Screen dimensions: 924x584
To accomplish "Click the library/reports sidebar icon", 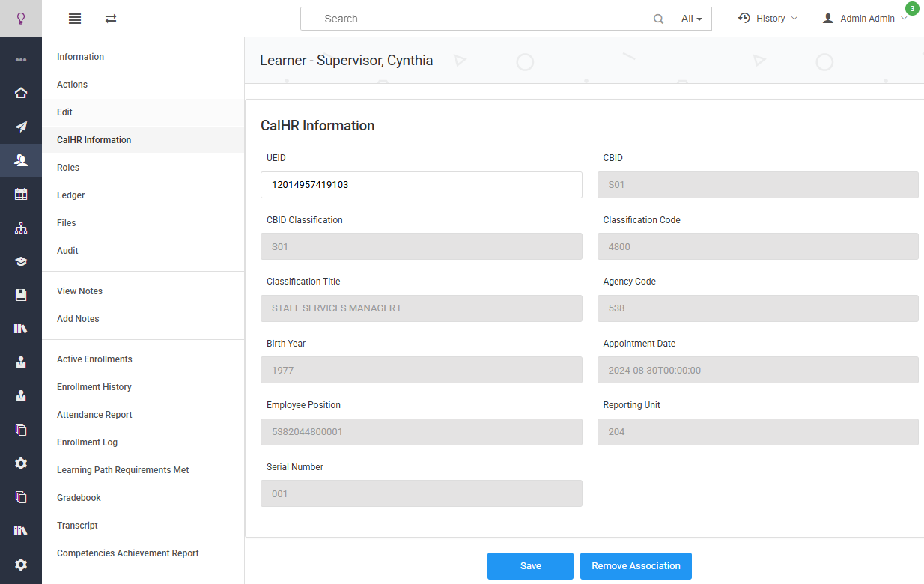I will pyautogui.click(x=20, y=328).
